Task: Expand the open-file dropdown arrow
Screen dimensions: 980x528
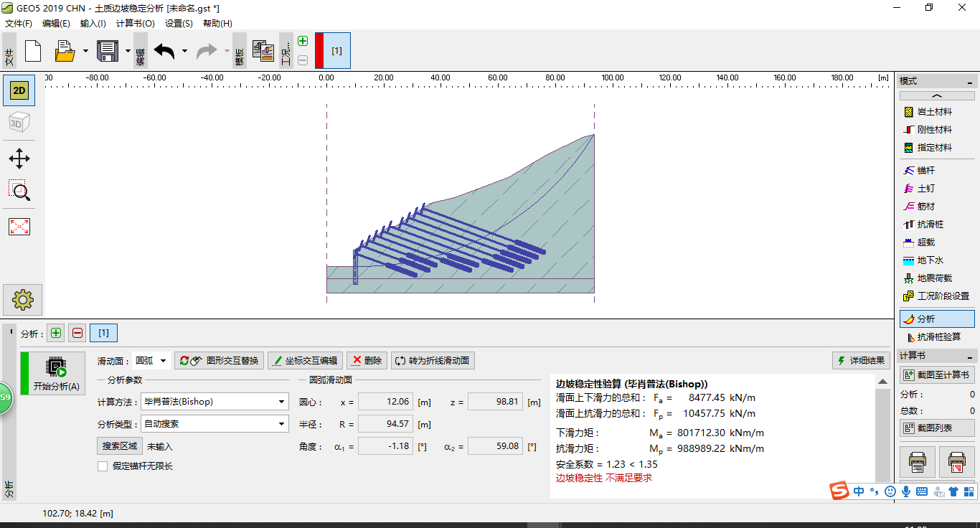Action: point(85,51)
